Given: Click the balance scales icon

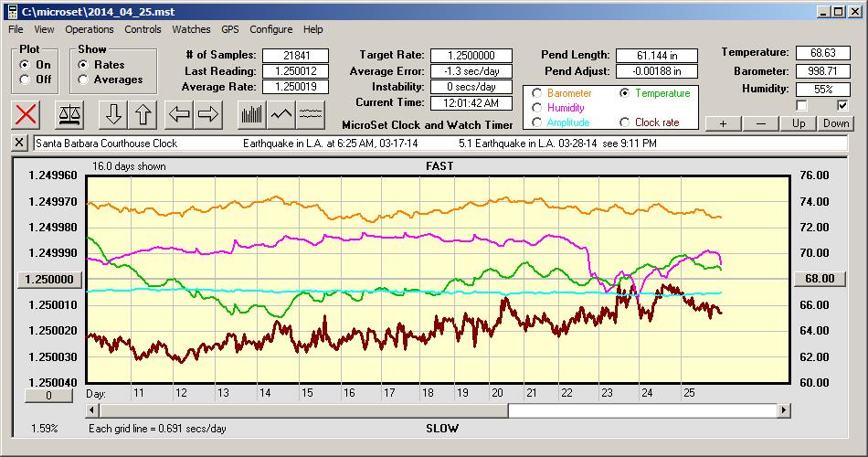Looking at the screenshot, I should (69, 114).
